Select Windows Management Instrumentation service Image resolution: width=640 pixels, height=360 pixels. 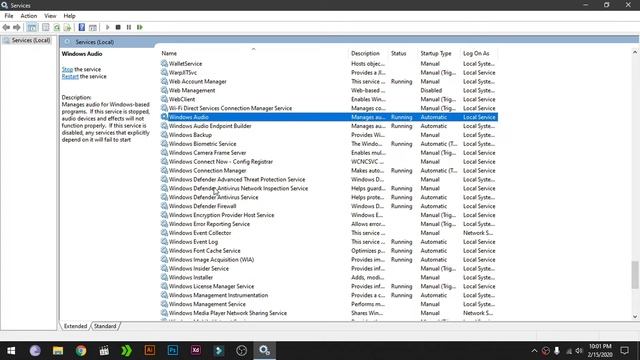[329, 296]
